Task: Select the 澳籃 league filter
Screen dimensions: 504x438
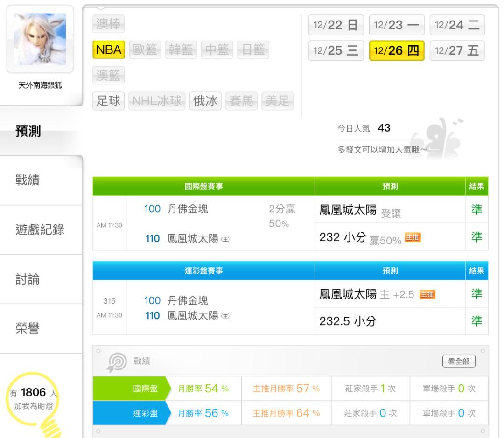Action: click(x=108, y=75)
